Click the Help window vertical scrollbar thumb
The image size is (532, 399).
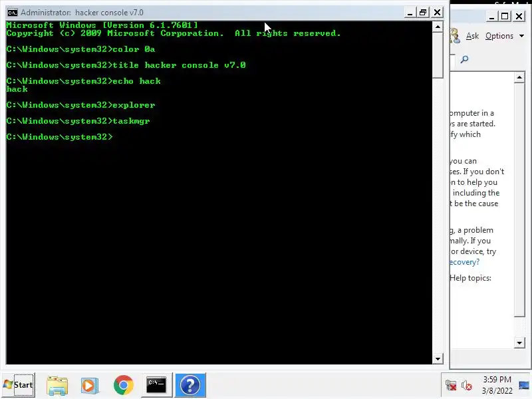[519, 200]
